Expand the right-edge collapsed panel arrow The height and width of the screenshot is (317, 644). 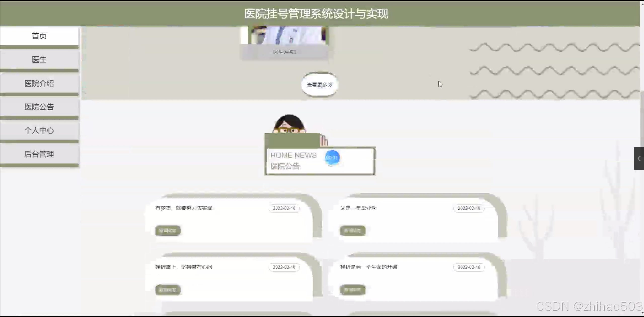(639, 158)
